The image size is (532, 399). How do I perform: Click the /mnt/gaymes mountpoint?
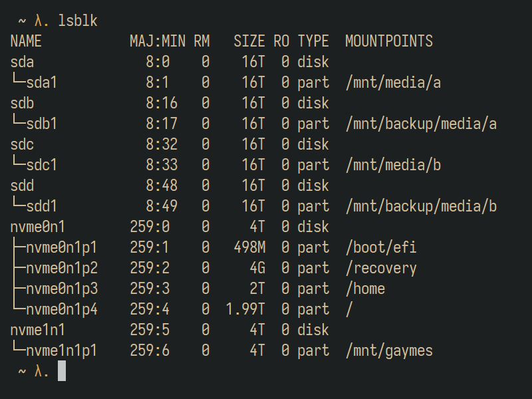[x=389, y=351]
